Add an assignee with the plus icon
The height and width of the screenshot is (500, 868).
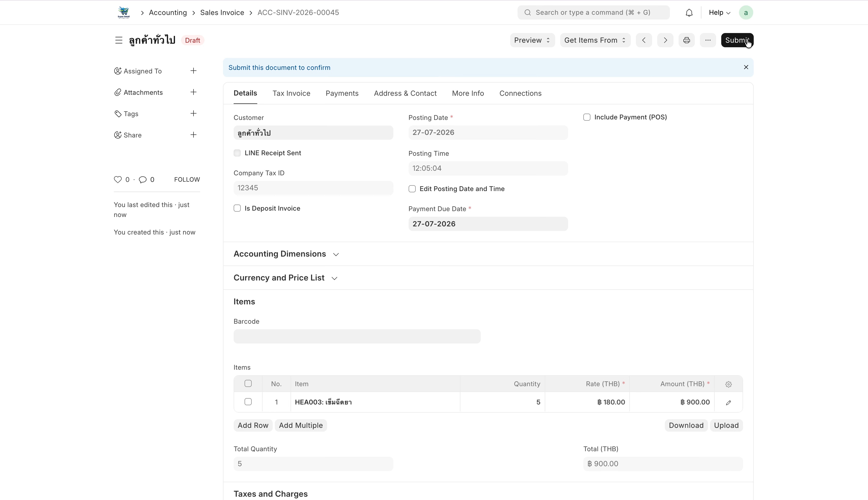coord(193,71)
